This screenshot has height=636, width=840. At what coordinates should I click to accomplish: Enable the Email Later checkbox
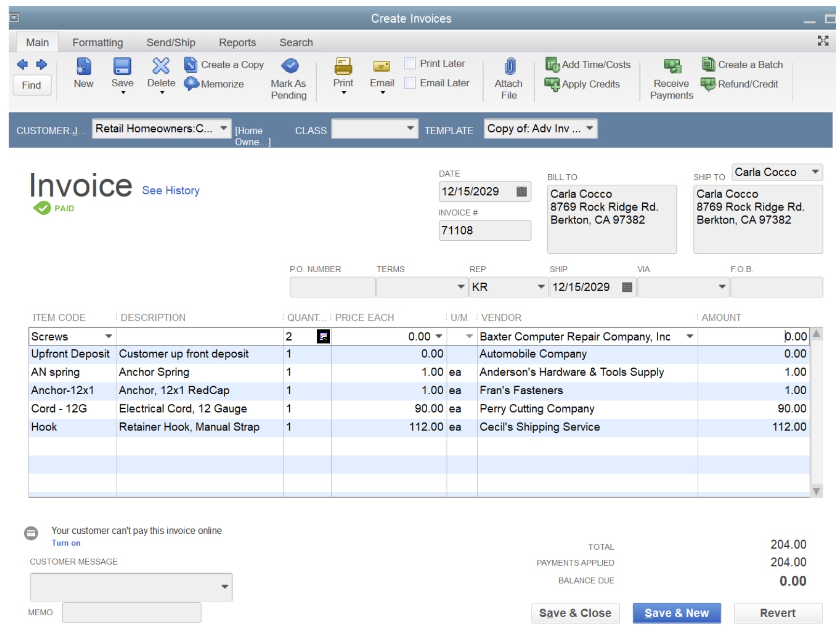tap(410, 83)
